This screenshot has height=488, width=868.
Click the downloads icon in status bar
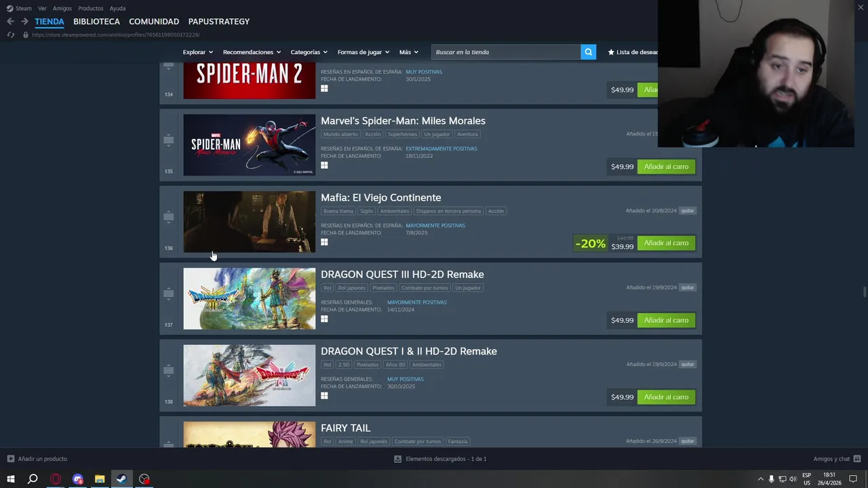[397, 459]
